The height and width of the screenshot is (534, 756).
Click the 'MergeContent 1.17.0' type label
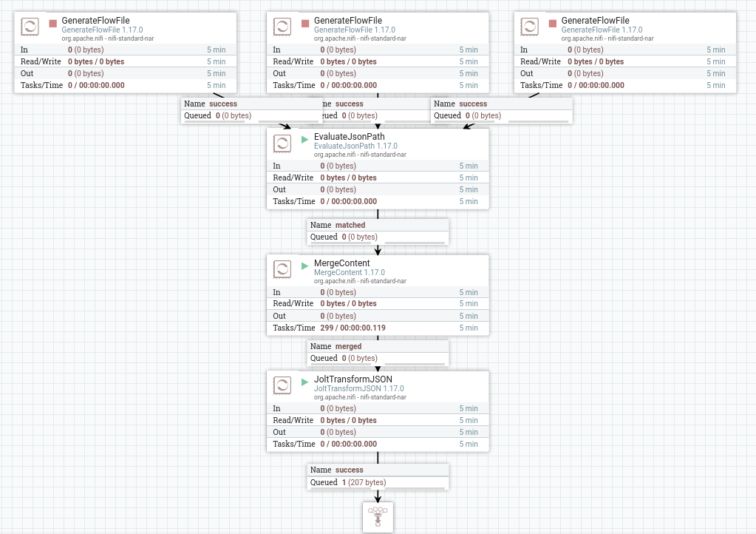coord(350,272)
